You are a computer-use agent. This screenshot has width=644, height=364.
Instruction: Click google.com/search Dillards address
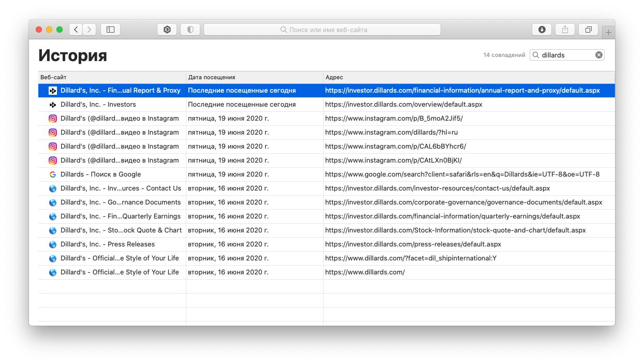click(x=462, y=174)
